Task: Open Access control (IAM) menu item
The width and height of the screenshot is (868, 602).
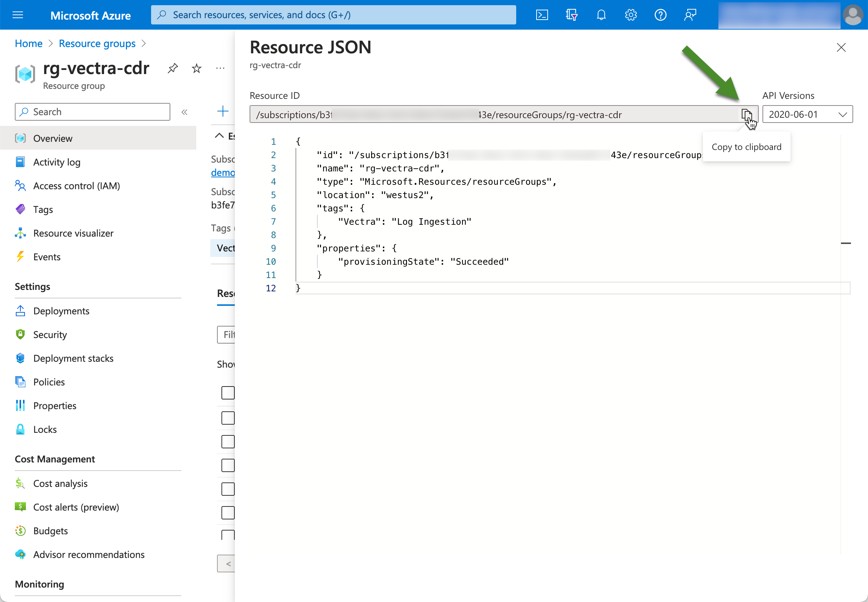Action: 77,186
